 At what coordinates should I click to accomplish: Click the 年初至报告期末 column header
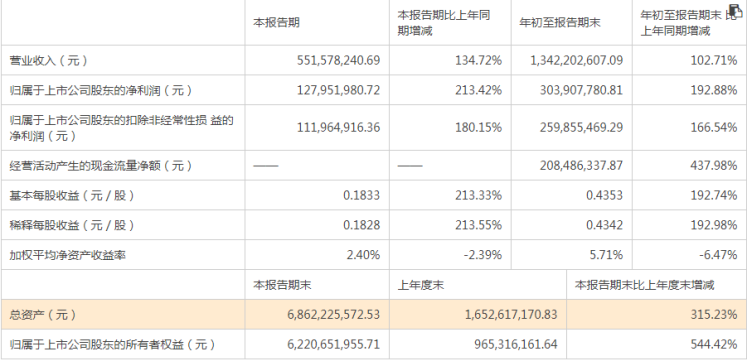[x=560, y=22]
